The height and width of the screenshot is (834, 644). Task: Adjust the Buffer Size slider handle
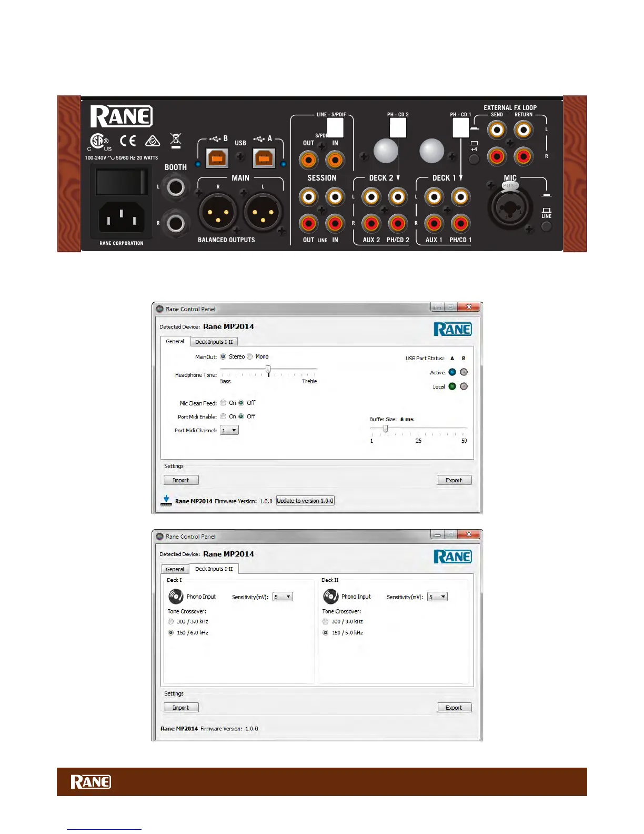[386, 429]
